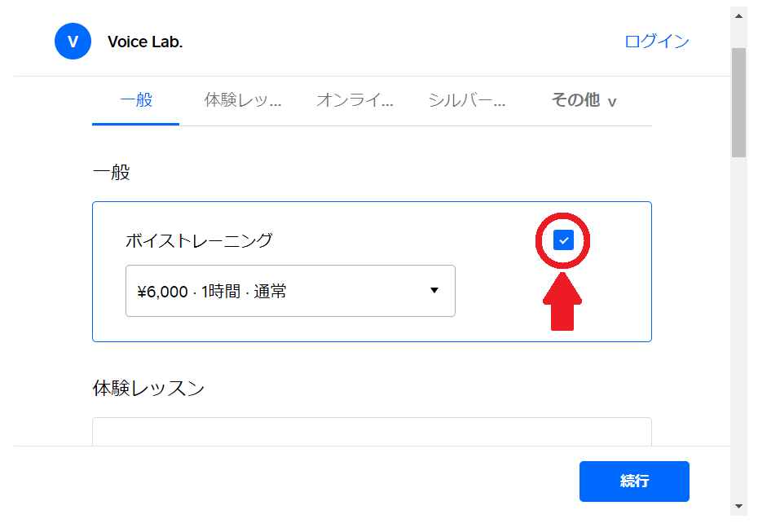Click the scrollbar track below the thumb
Screen dimensions: 780x532
(x=738, y=326)
